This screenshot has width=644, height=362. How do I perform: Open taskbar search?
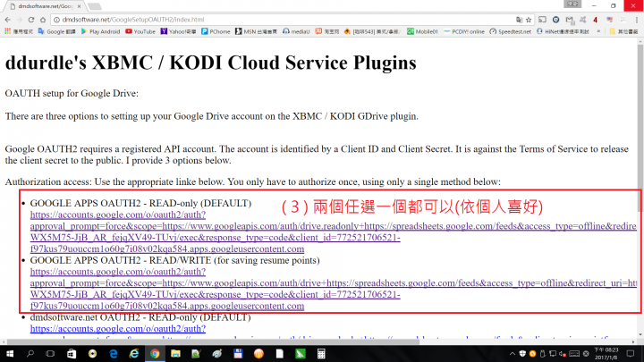click(30, 354)
